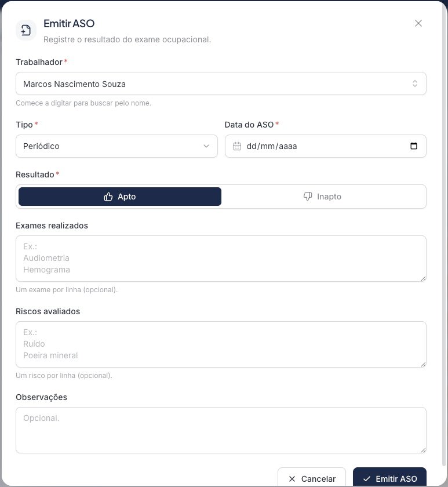Viewport: 448px width, 487px height.
Task: Click the Emitir ASO submit button
Action: pos(389,478)
